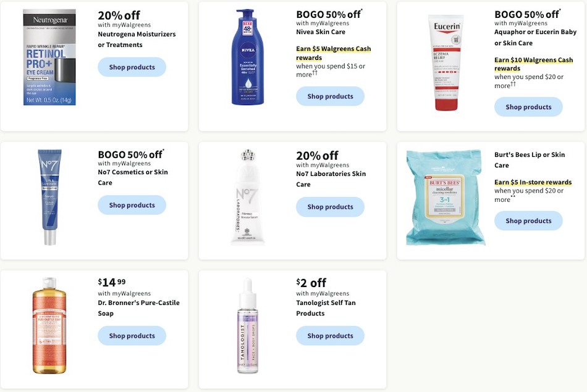
Task: Click Shop products for Aquaphor or Eucerin Baby
Action: pos(528,107)
